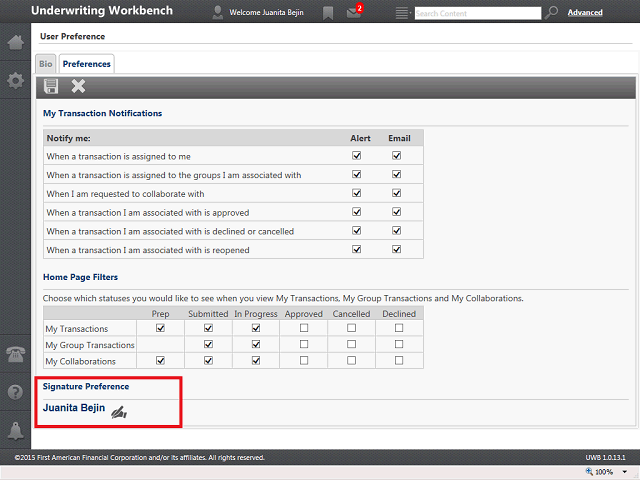Uncheck In Progress for My Group Transactions
Image resolution: width=640 pixels, height=480 pixels.
(256, 344)
